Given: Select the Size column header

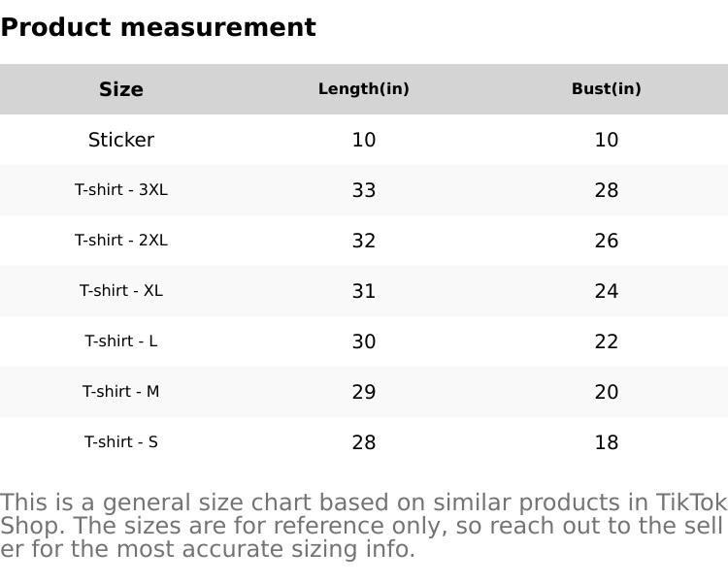Looking at the screenshot, I should coord(121,89).
